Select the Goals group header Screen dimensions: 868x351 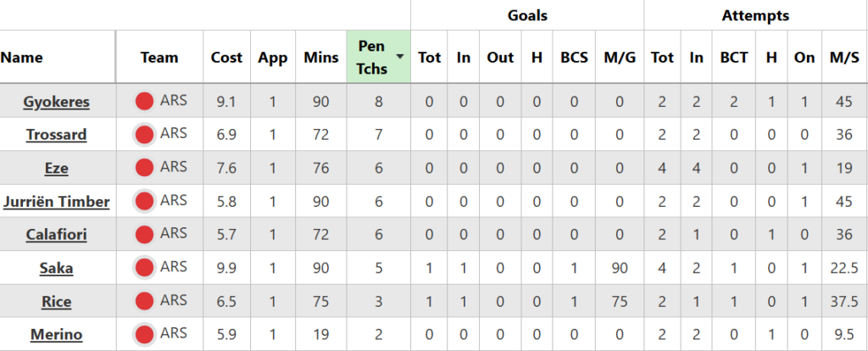(527, 15)
